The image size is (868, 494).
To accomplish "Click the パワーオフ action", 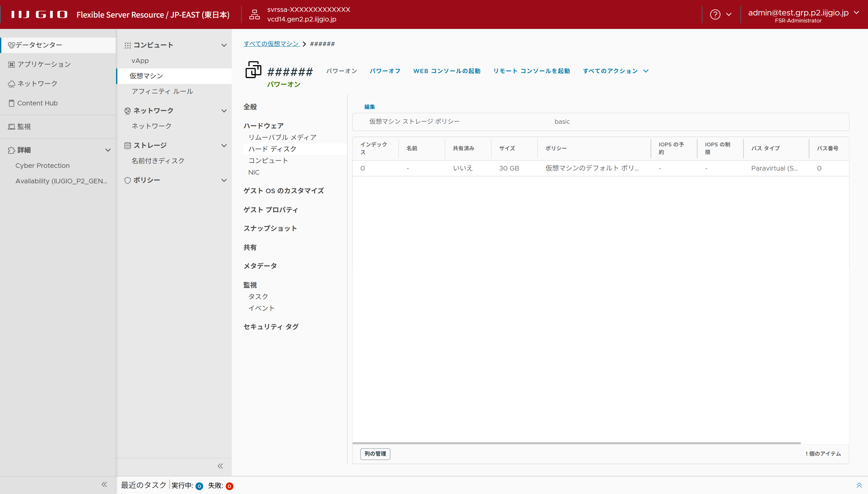I will pyautogui.click(x=385, y=71).
